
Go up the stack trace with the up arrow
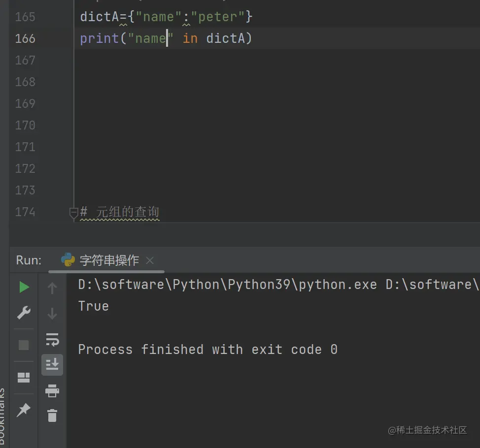[52, 288]
